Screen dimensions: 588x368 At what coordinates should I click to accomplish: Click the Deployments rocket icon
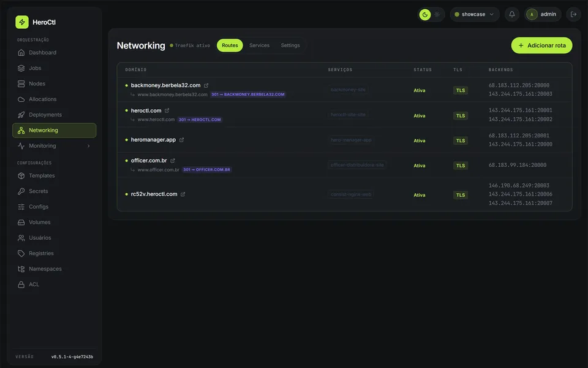pos(21,115)
